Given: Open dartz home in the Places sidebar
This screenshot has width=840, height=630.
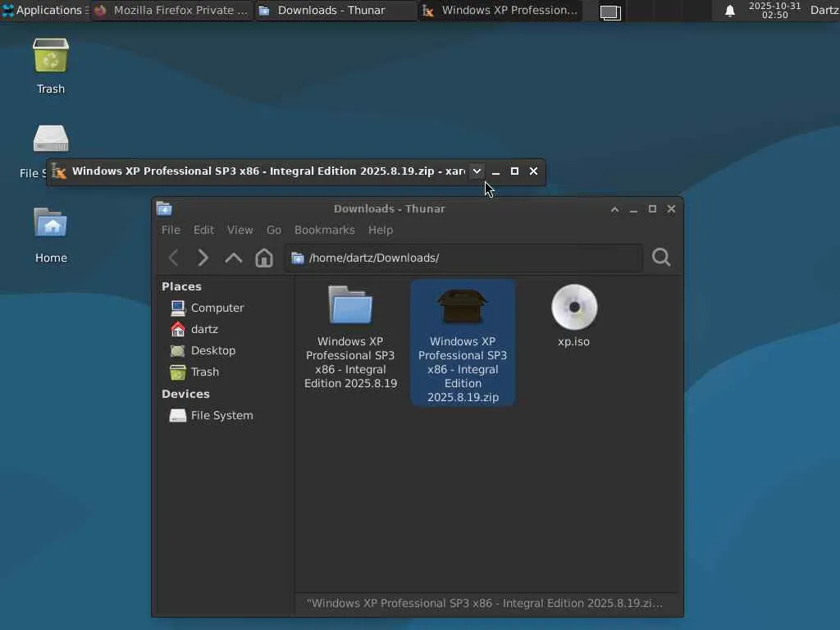Looking at the screenshot, I should click(194, 329).
